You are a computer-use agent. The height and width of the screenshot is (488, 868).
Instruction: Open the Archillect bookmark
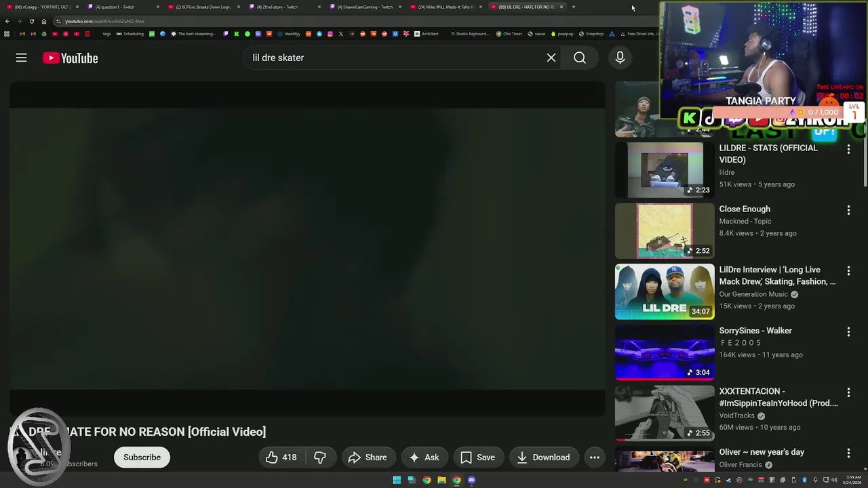(427, 34)
